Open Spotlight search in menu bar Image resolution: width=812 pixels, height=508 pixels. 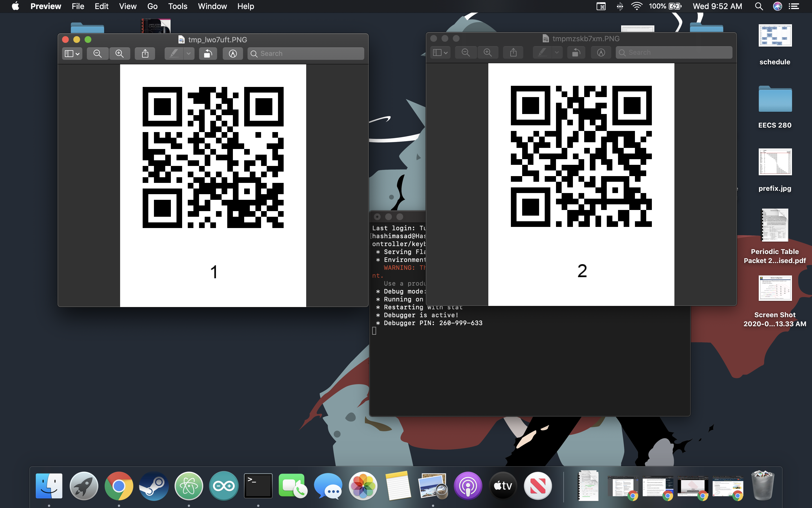(x=759, y=6)
